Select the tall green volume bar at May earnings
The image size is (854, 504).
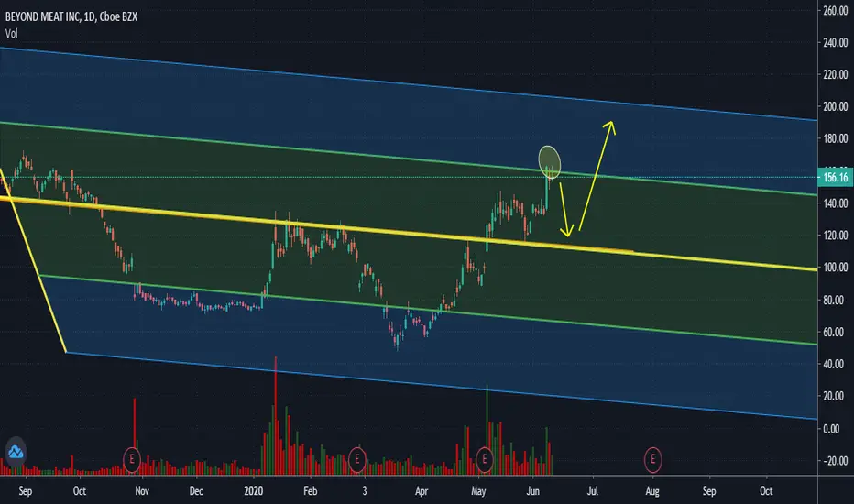tap(487, 430)
